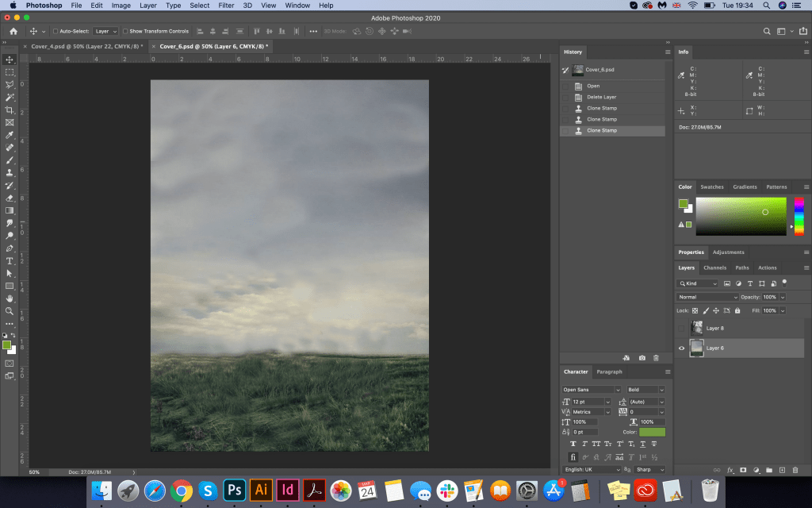Screen dimensions: 812x508
Task: Delete layer using Layers panel trash icon
Action: click(795, 470)
